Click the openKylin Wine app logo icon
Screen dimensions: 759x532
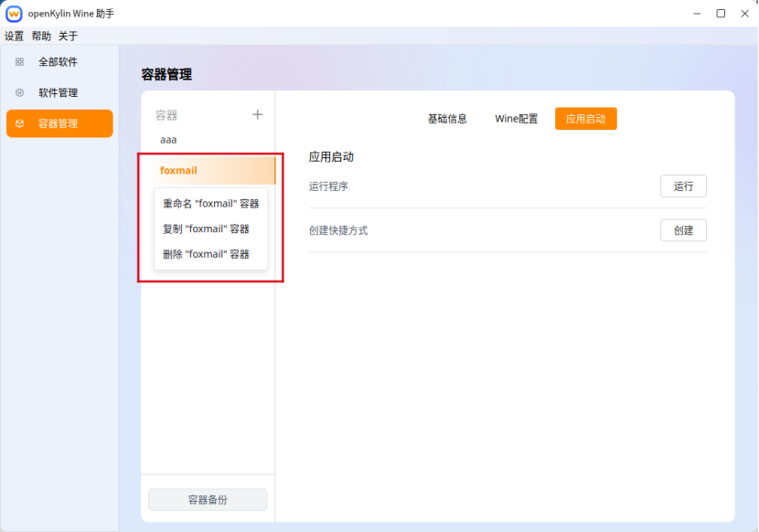click(14, 14)
